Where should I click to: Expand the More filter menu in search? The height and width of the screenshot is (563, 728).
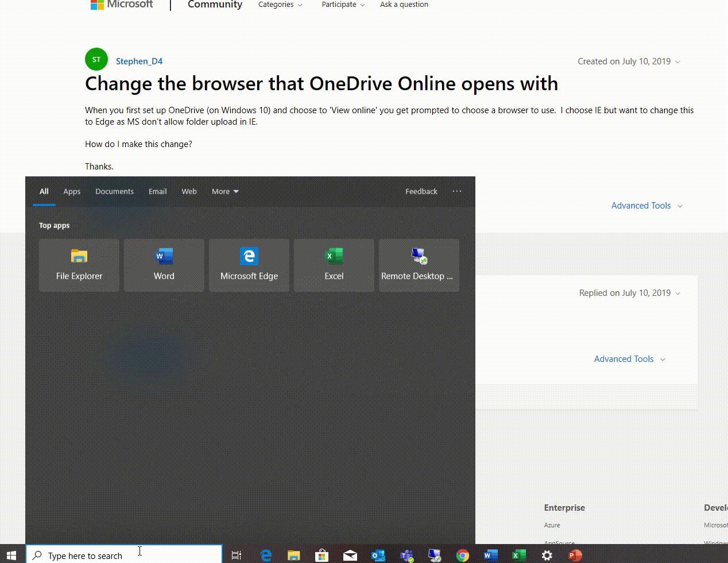tap(224, 191)
